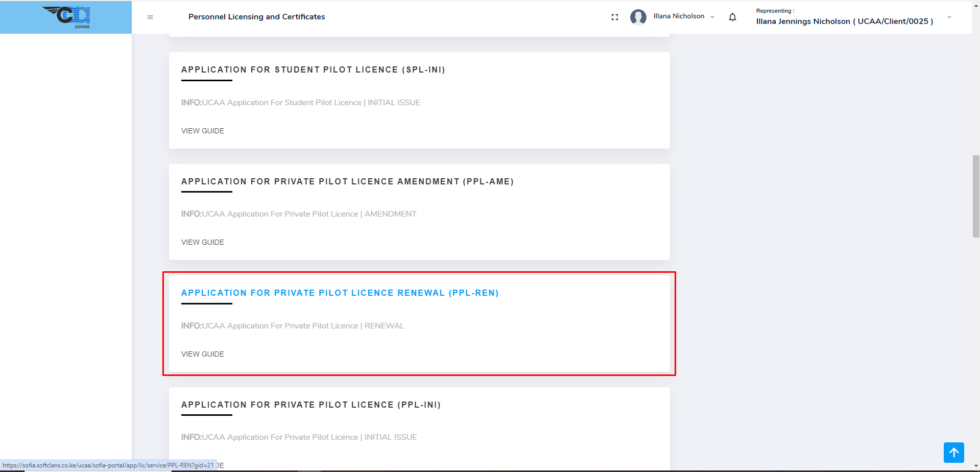This screenshot has width=980, height=472.
Task: Expand the Representing client dropdown arrow
Action: (949, 17)
